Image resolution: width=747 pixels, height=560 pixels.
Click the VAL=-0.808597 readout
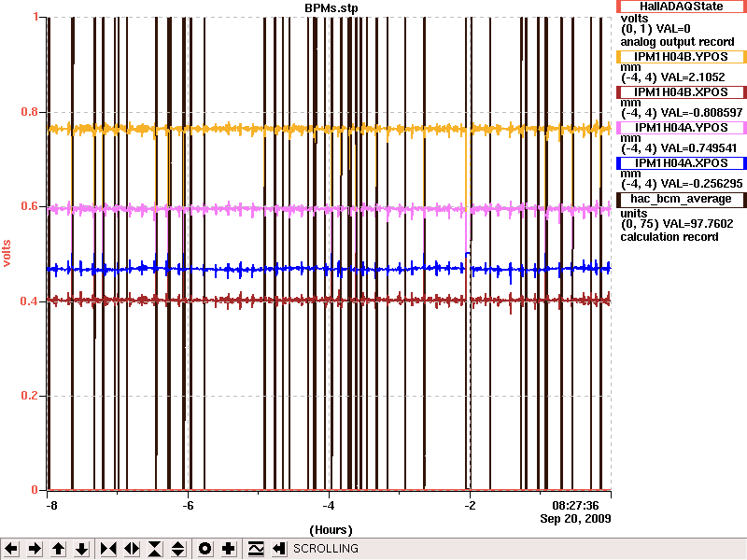coord(702,113)
